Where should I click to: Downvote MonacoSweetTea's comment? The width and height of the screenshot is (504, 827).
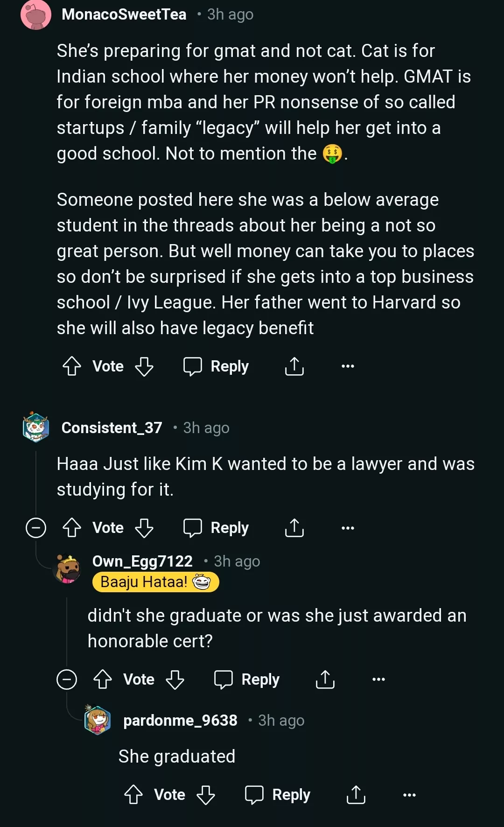(144, 366)
